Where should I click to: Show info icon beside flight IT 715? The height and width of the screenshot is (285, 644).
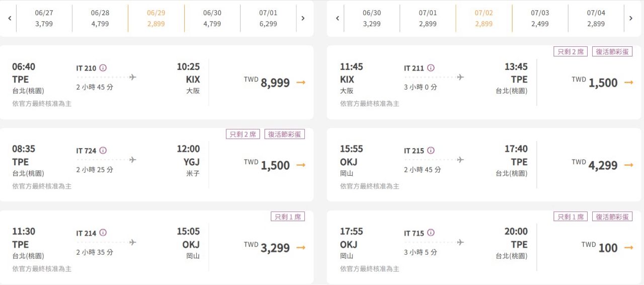pyautogui.click(x=431, y=233)
